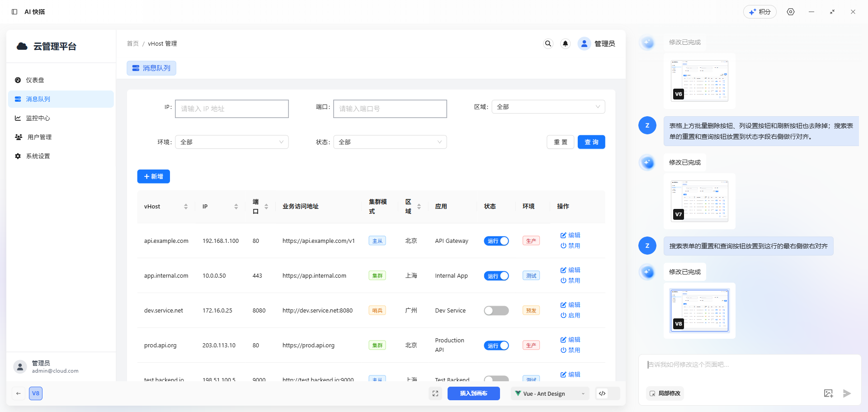Viewport: 868px width, 412px height.
Task: Click the settings icon in title bar
Action: [x=791, y=12]
